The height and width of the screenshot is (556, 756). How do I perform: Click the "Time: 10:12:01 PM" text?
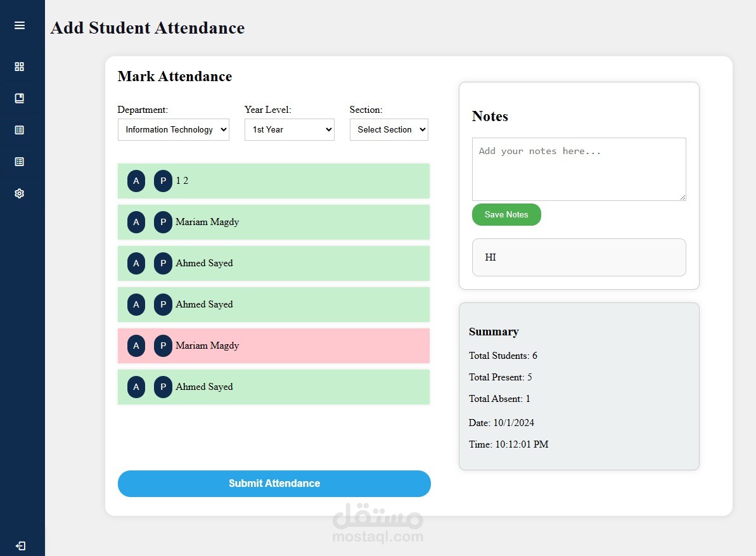pyautogui.click(x=509, y=444)
